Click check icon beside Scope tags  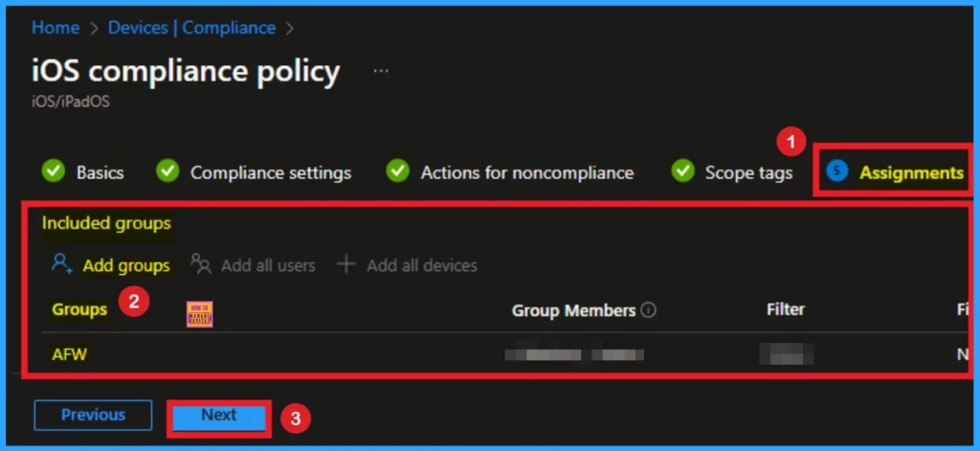point(682,170)
